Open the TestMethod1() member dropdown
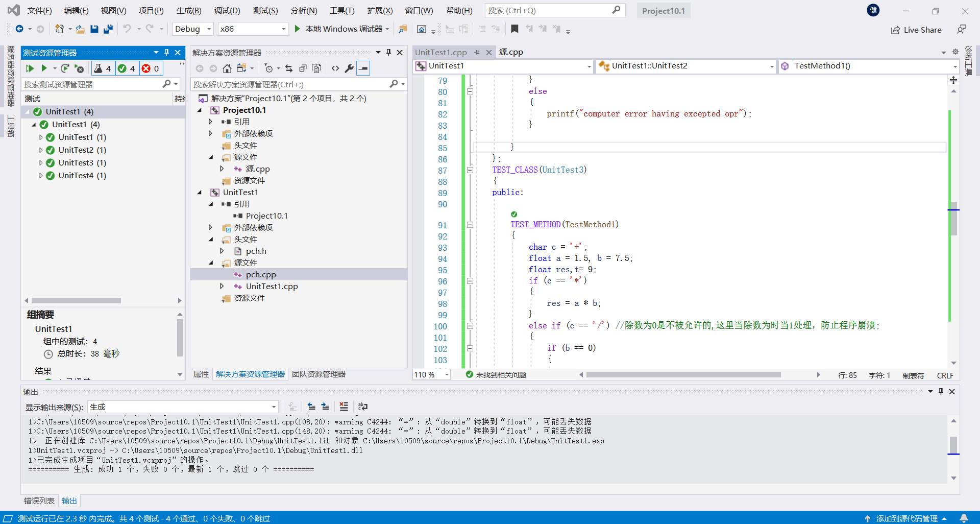 point(869,66)
